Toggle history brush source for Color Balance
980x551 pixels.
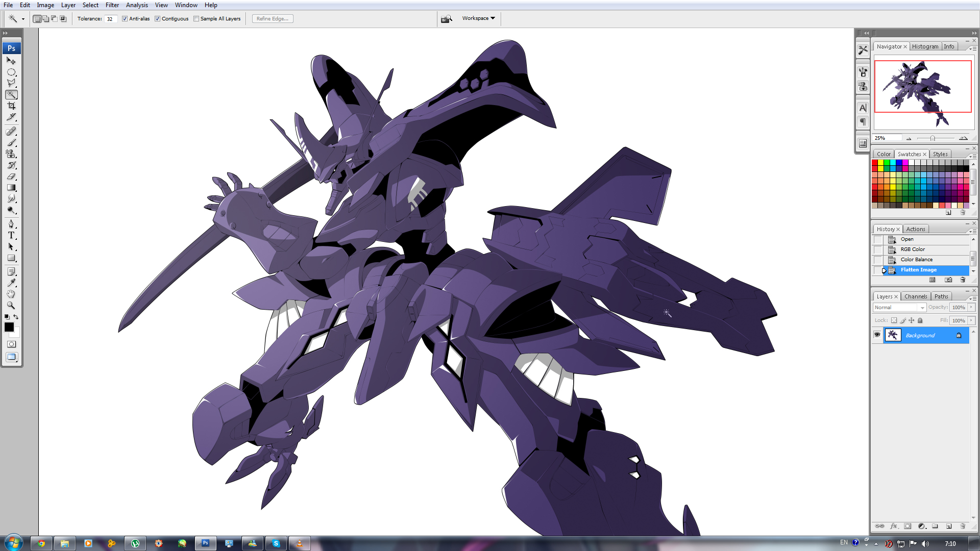coord(877,260)
